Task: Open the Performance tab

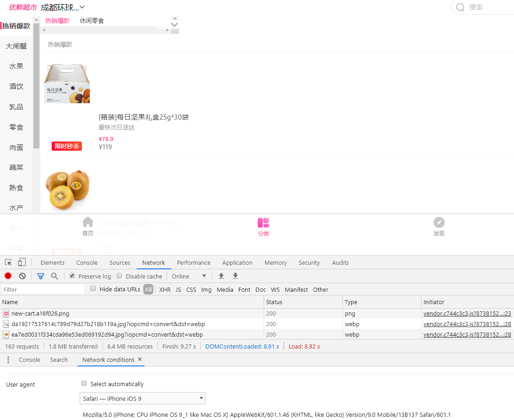Action: pyautogui.click(x=194, y=263)
